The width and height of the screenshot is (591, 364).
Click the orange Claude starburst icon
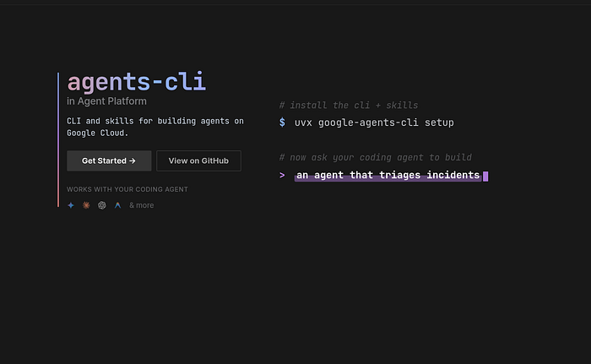tap(86, 205)
